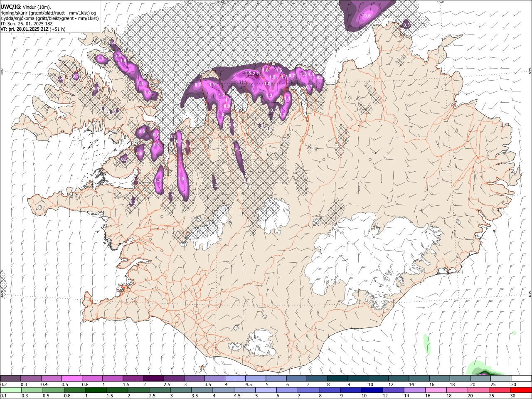Select the lower legend swatch labeled 7
Viewport: 532px width, 399px height.
(308, 390)
